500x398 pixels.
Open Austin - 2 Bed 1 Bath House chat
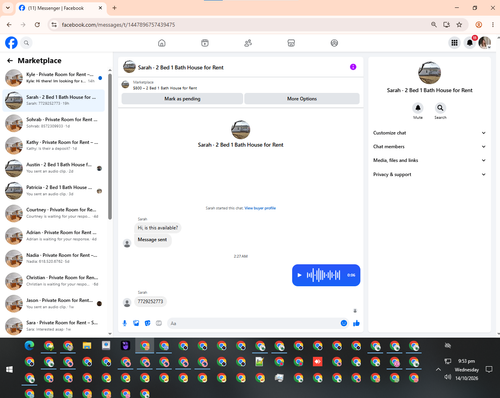(x=54, y=168)
